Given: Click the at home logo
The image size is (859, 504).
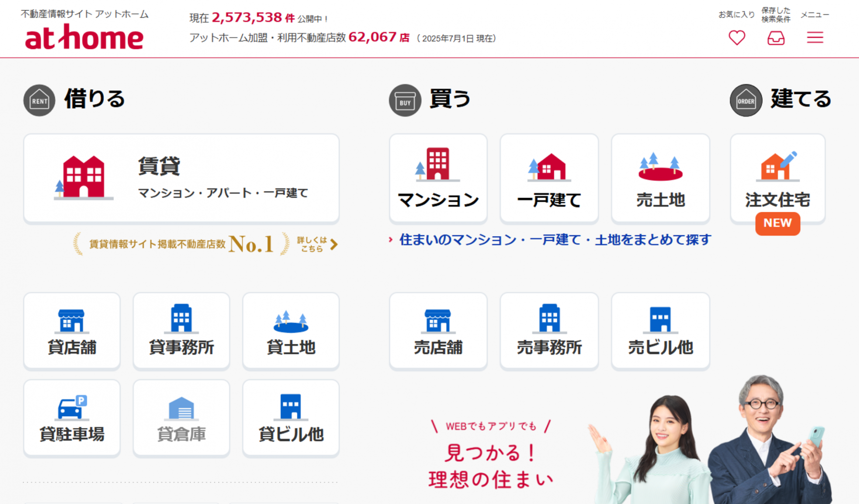Looking at the screenshot, I should [x=84, y=37].
